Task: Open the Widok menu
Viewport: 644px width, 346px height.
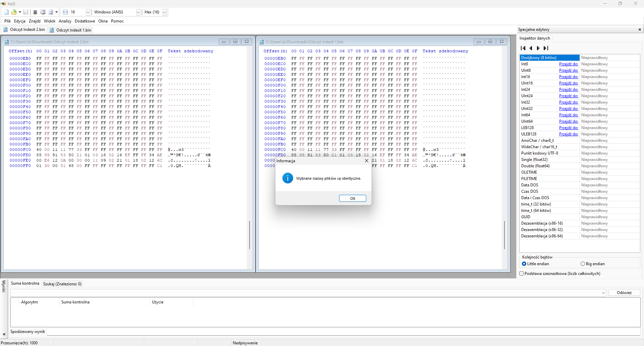Action: coord(50,21)
